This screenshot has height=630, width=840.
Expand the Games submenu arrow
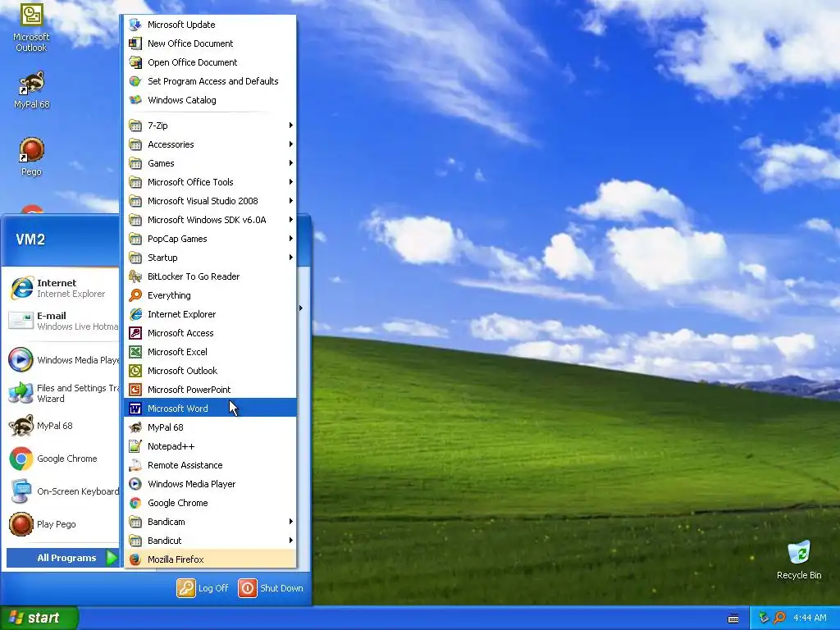(291, 163)
